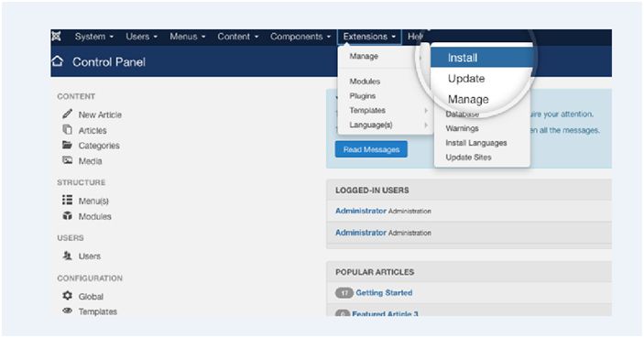Choose Manage below Update in the submenu
644x338 pixels.
click(468, 100)
